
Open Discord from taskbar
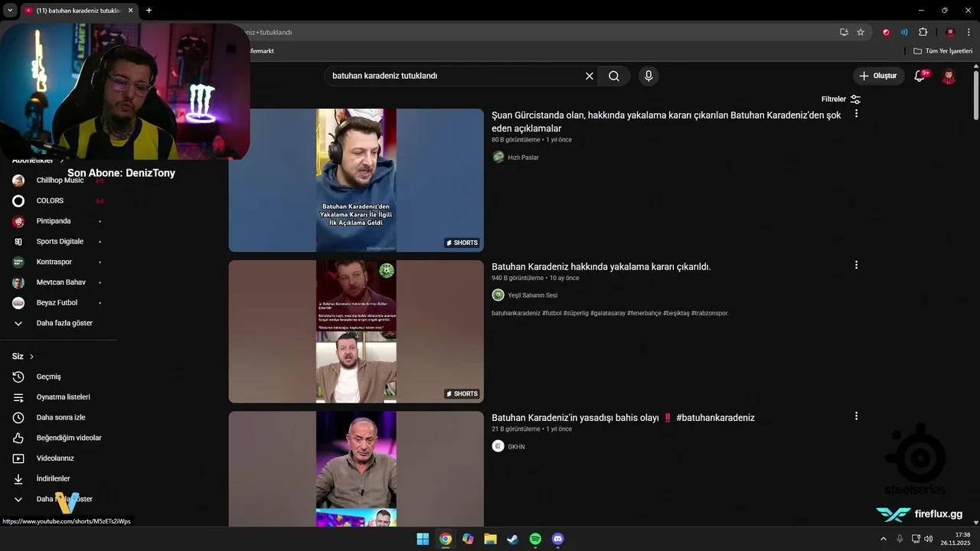pyautogui.click(x=557, y=539)
